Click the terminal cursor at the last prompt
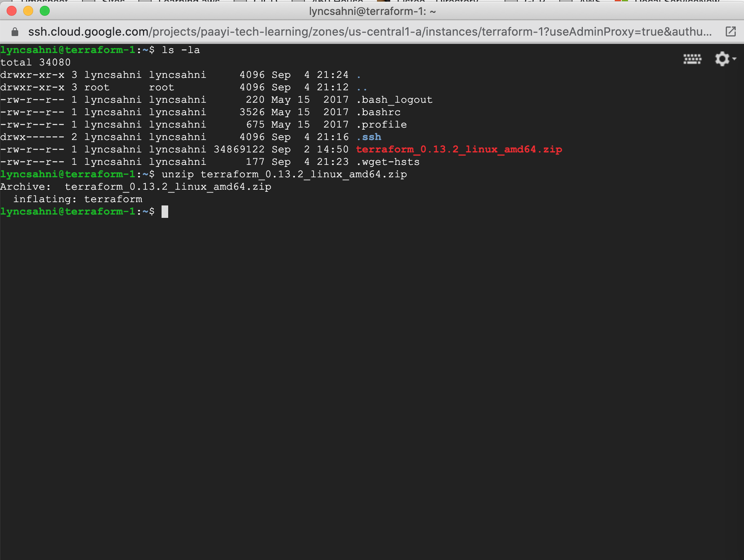 coord(165,212)
